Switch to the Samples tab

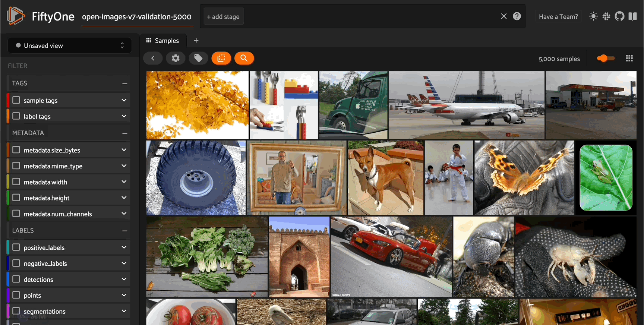tap(162, 40)
